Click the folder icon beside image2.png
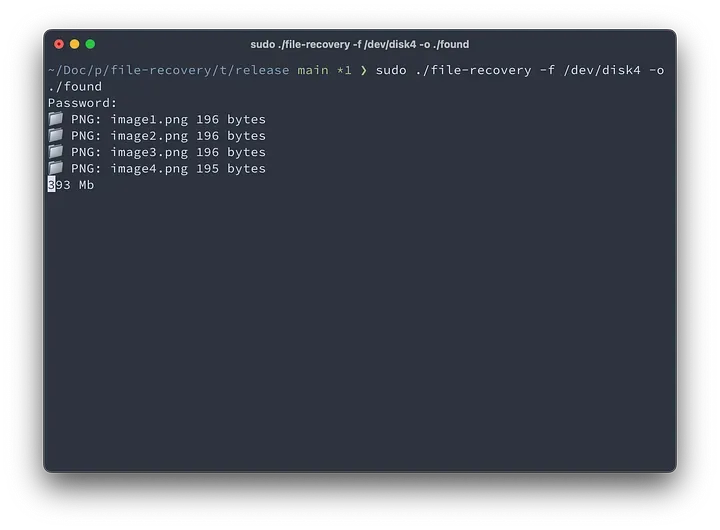Viewport: 720px width, 530px height. click(x=56, y=135)
